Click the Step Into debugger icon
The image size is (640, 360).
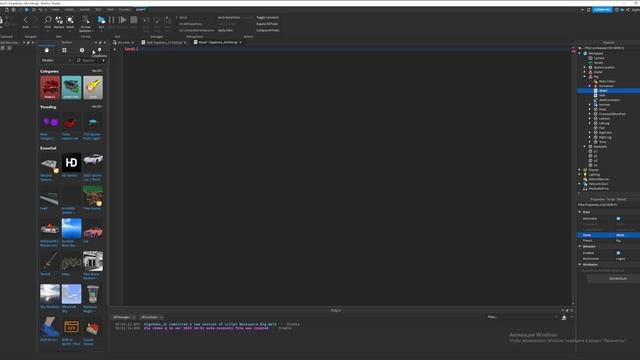[146, 20]
